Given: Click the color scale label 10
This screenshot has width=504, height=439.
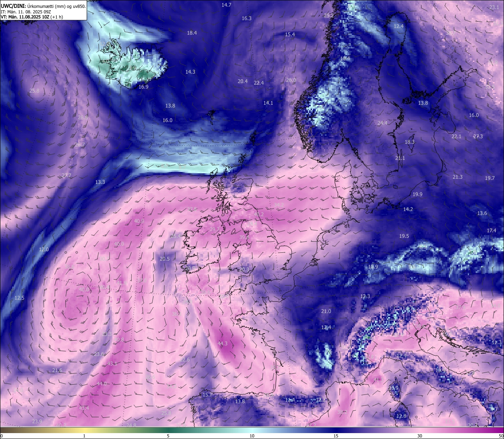Looking at the screenshot, I should [x=252, y=436].
